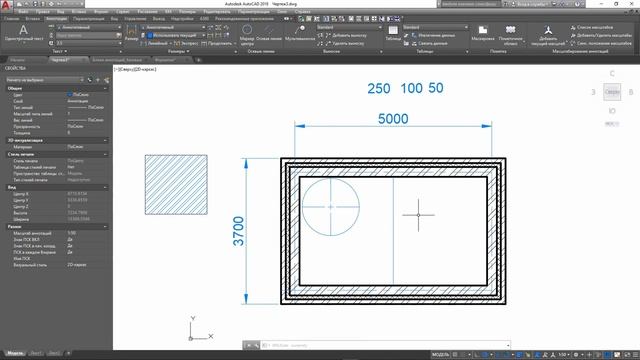The image size is (640, 360).
Task: Open the dimension layer Использовать текущий dropdown
Action: [x=176, y=36]
